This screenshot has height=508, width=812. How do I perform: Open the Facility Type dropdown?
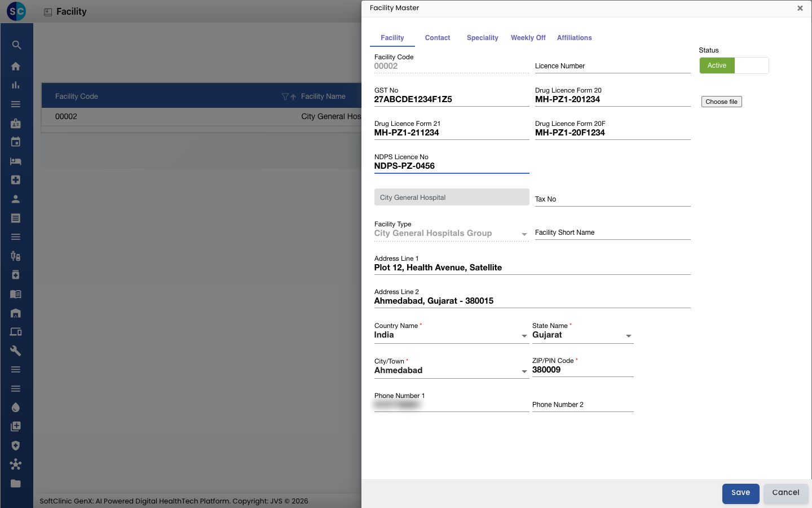[x=451, y=233]
